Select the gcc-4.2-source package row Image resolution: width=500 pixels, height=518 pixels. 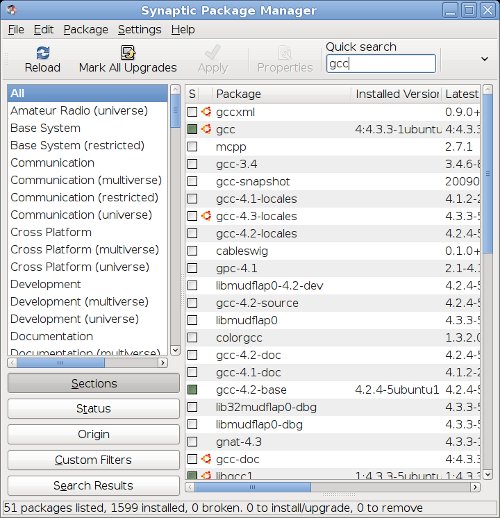[x=333, y=303]
